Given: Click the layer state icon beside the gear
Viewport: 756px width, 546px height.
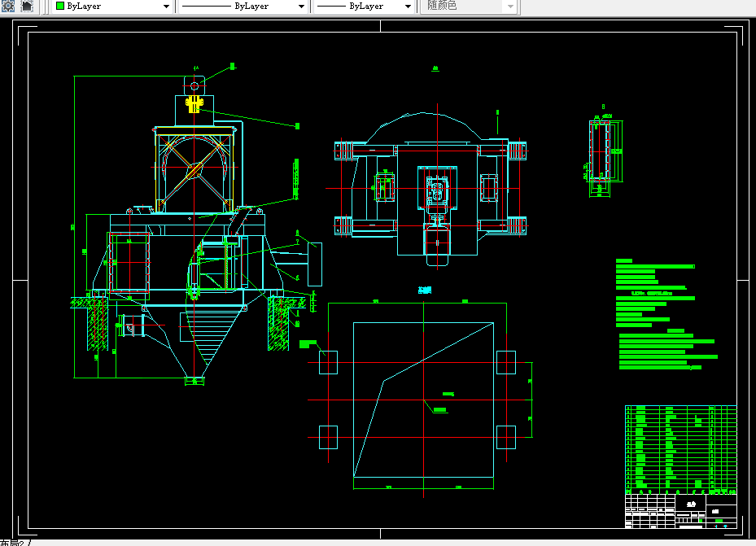Looking at the screenshot, I should pos(28,6).
